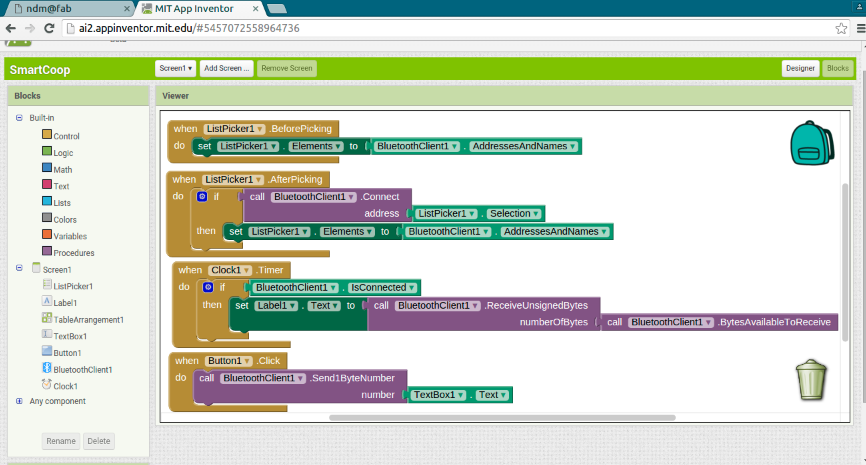Open mutator gear on Clock1 Timer if block

[x=208, y=287]
